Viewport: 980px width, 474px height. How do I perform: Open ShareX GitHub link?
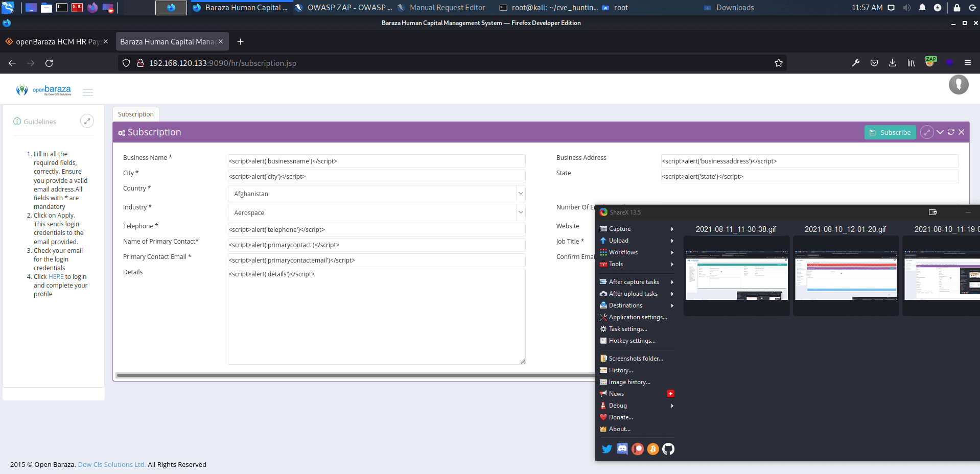(668, 449)
